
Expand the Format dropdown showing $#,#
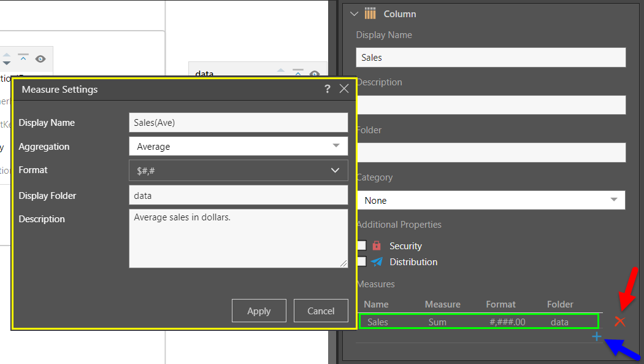pyautogui.click(x=238, y=170)
